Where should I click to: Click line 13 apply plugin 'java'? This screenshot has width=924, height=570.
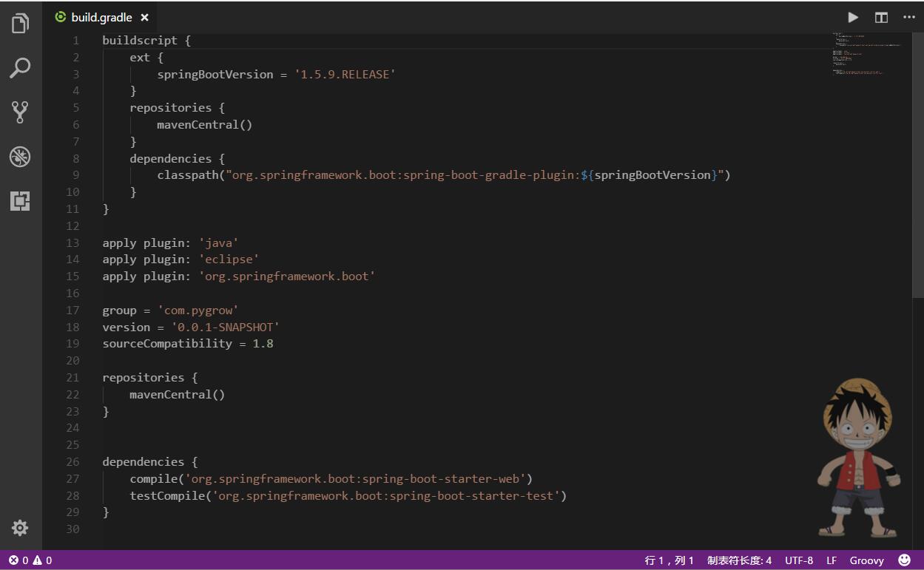click(x=170, y=242)
